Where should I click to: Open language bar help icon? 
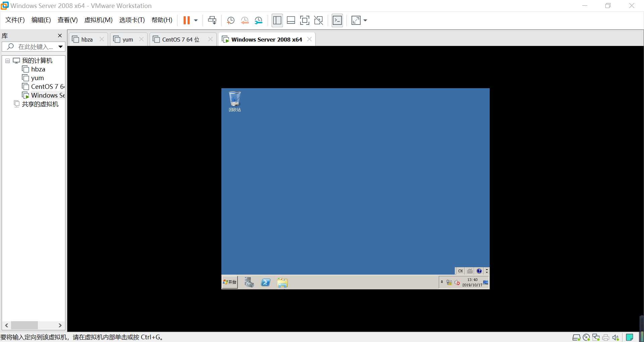[479, 271]
